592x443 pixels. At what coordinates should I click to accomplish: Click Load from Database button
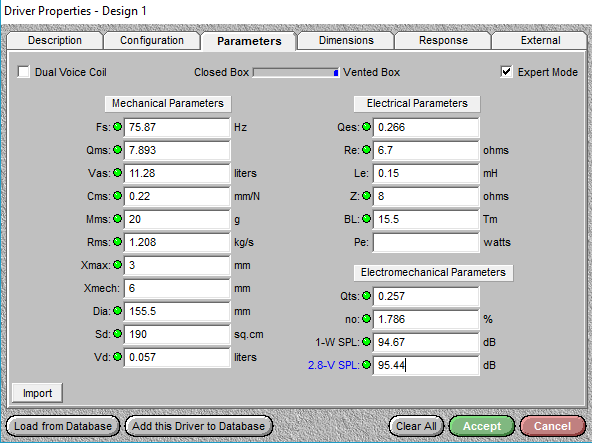[63, 426]
